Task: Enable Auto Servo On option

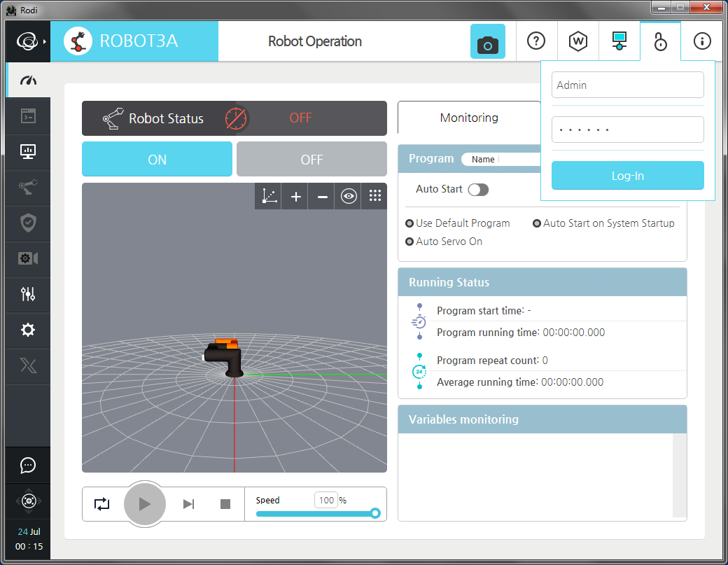Action: (410, 242)
